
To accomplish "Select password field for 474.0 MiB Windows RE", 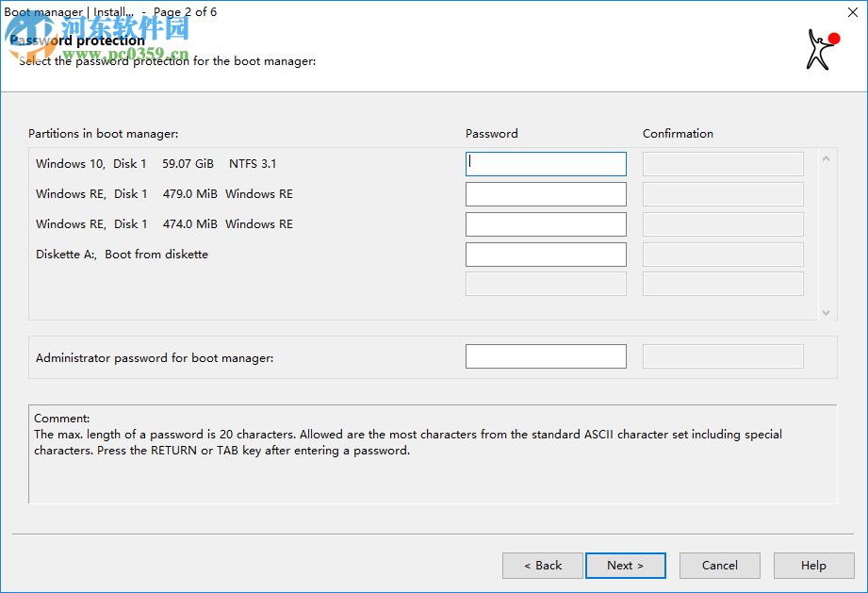I will point(546,224).
